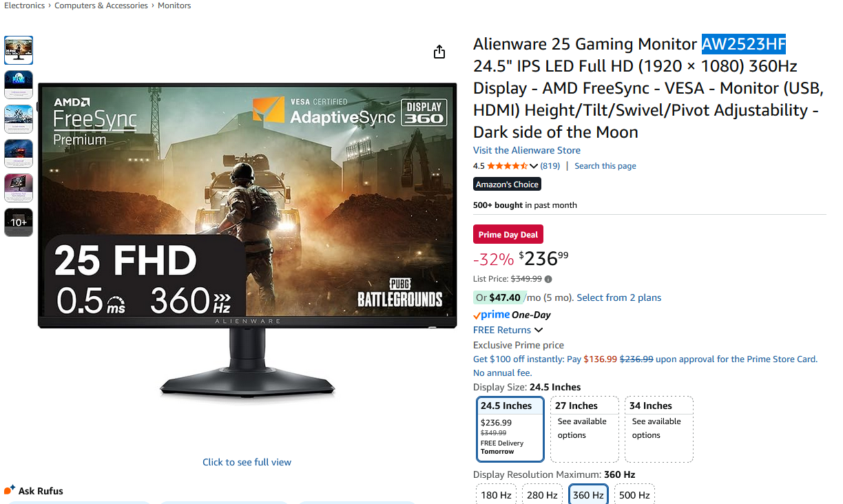This screenshot has height=504, width=843.
Task: Visit the Alienware Store link
Action: pos(527,150)
